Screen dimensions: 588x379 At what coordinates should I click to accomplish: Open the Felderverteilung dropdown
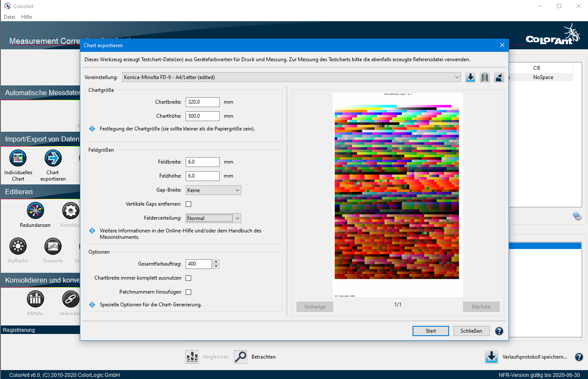(213, 218)
